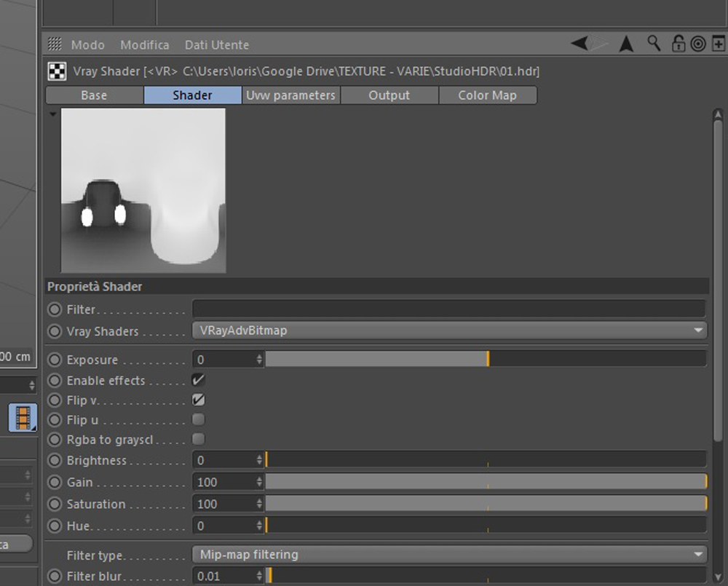Click the HDR shader preview thumbnail
The image size is (728, 586).
point(143,191)
